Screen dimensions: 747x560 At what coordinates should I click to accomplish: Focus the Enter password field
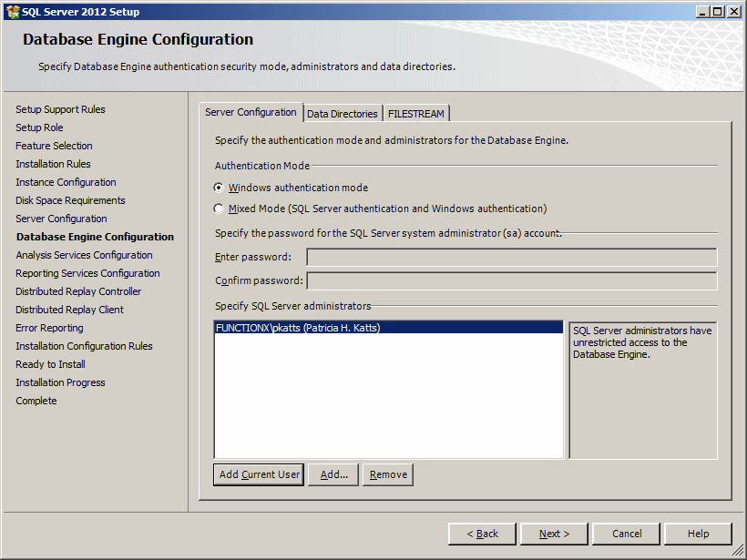[x=512, y=257]
